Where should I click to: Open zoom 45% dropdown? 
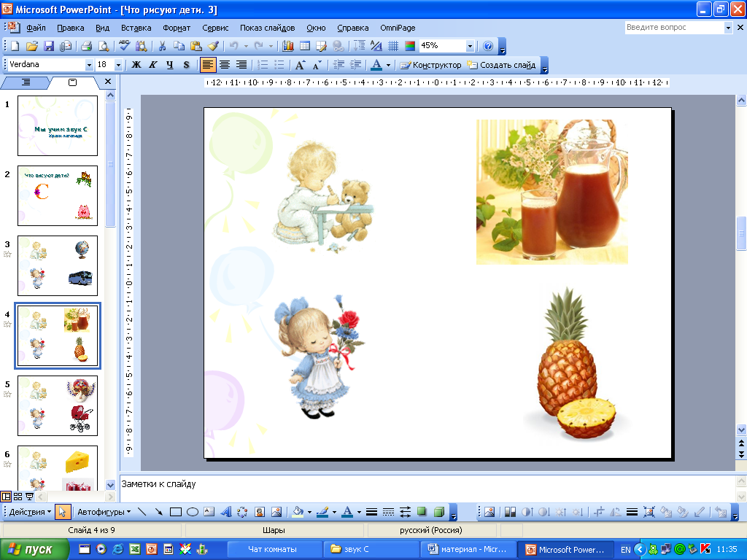coord(471,46)
